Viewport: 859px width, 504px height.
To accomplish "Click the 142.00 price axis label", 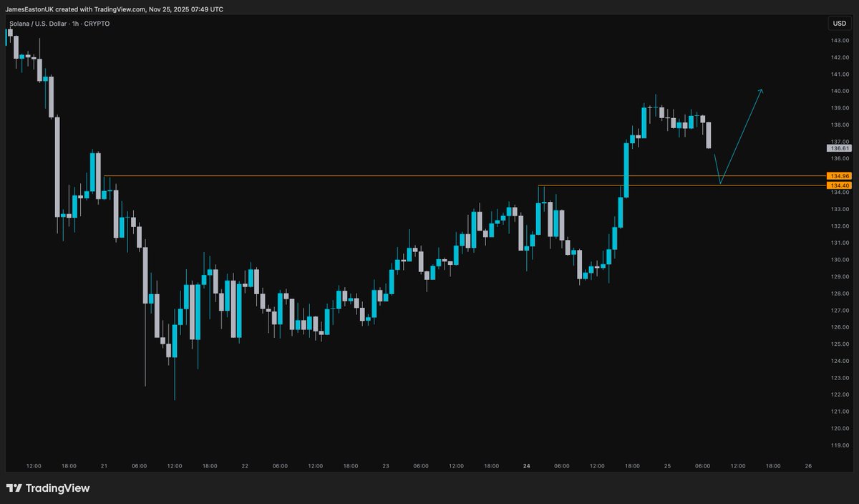I will pos(839,57).
